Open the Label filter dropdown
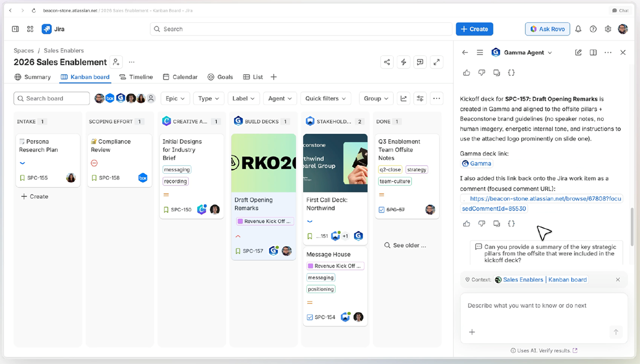The width and height of the screenshot is (640, 364). coord(244,98)
